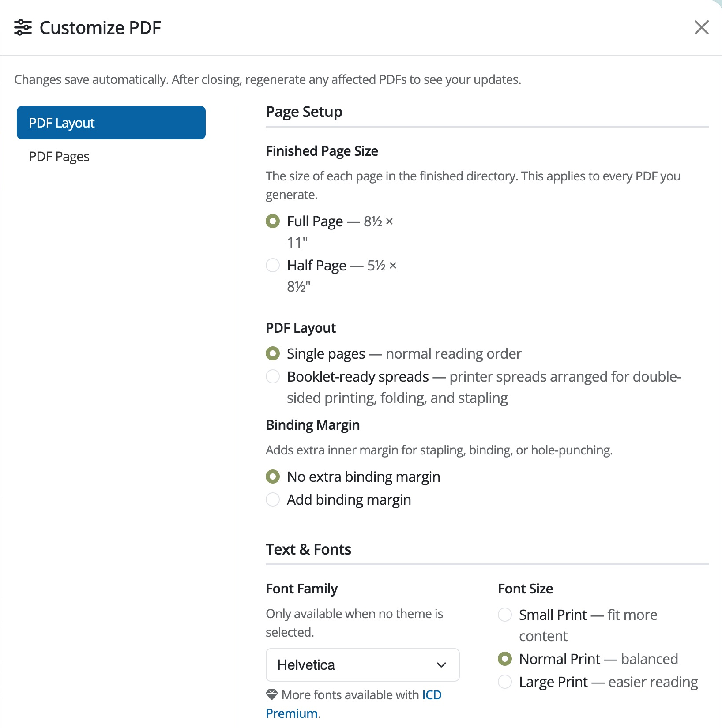
Task: Select Normal Print font size
Action: pyautogui.click(x=505, y=659)
